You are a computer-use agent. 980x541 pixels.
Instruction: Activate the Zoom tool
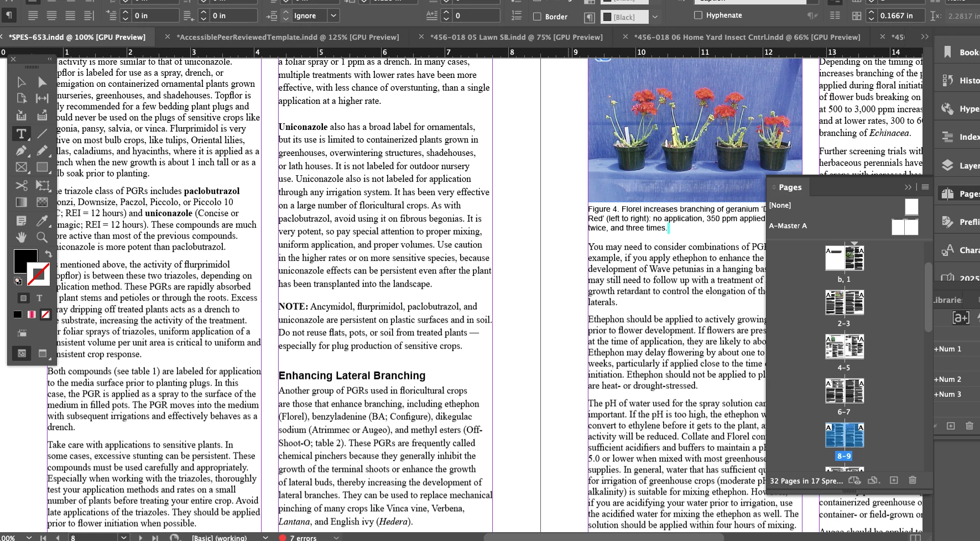tap(42, 238)
